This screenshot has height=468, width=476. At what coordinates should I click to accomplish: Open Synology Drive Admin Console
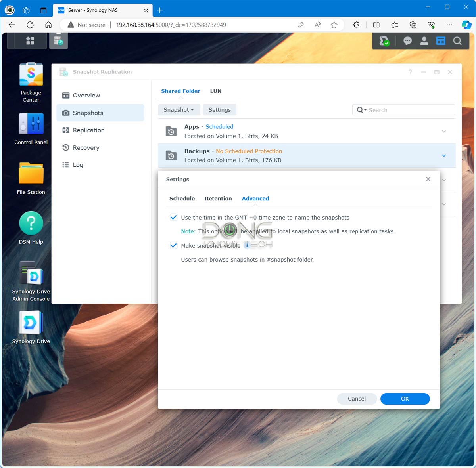pyautogui.click(x=31, y=273)
